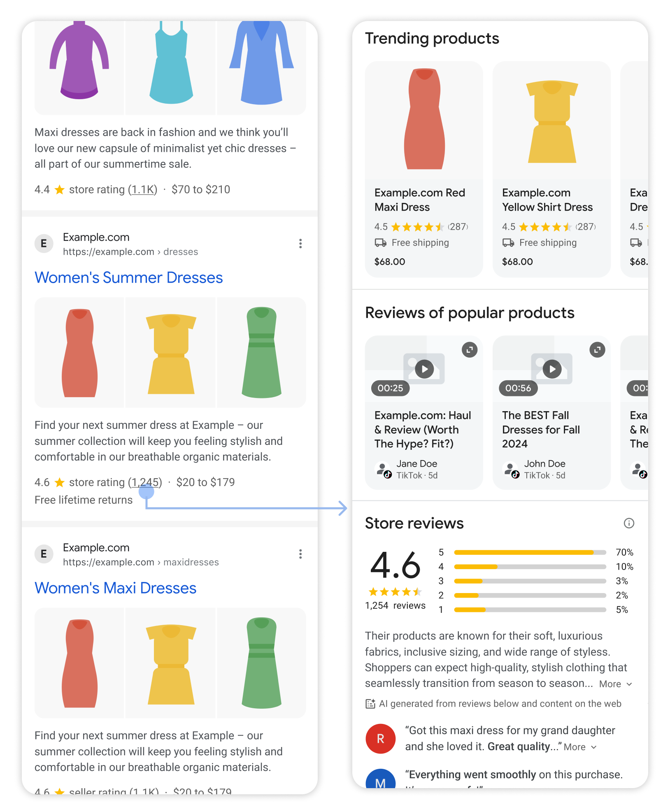Click the free shipping truck icon on Red Maxi Dress
670x812 pixels.
click(x=381, y=243)
